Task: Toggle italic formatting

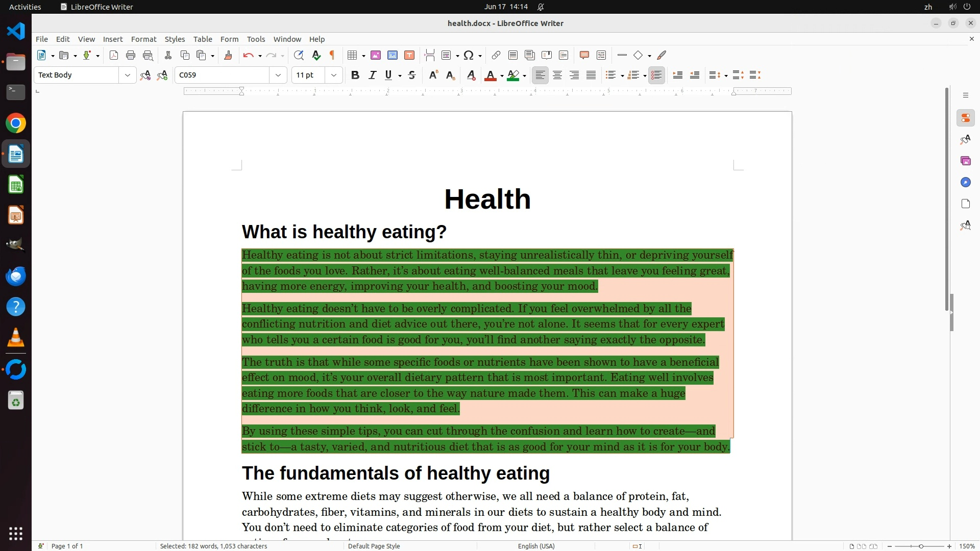Action: pos(373,75)
